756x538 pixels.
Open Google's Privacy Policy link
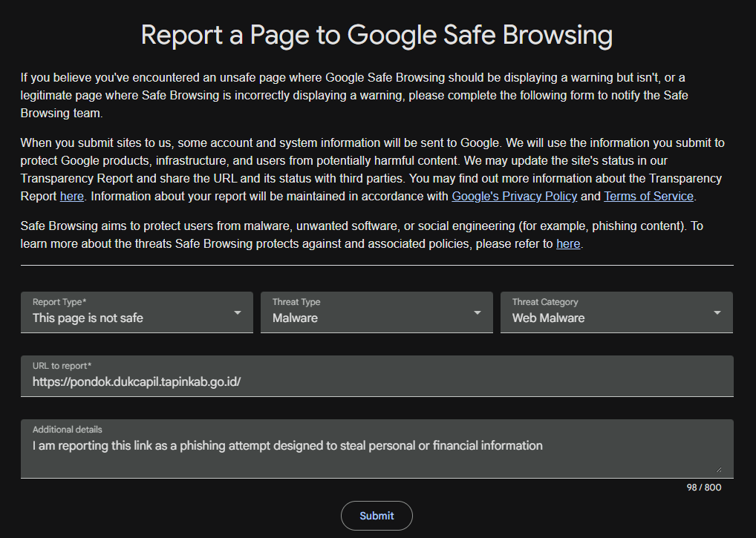click(x=514, y=197)
